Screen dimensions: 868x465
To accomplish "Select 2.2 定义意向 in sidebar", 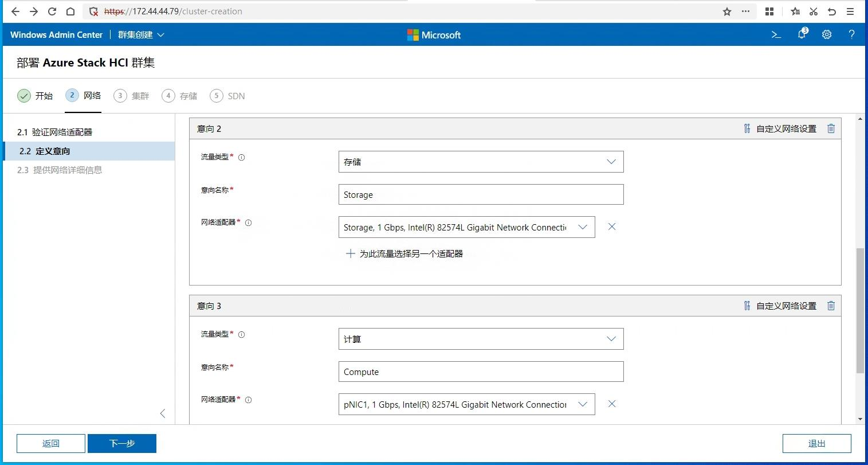I will click(x=89, y=151).
